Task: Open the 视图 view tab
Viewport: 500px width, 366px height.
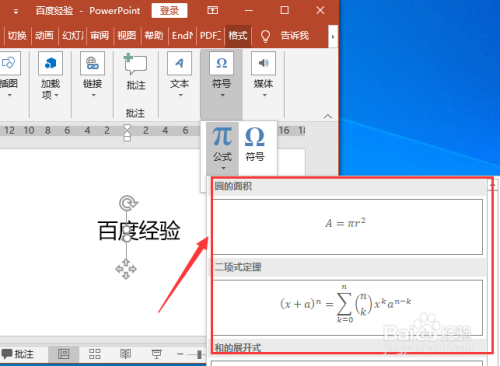Action: 127,35
